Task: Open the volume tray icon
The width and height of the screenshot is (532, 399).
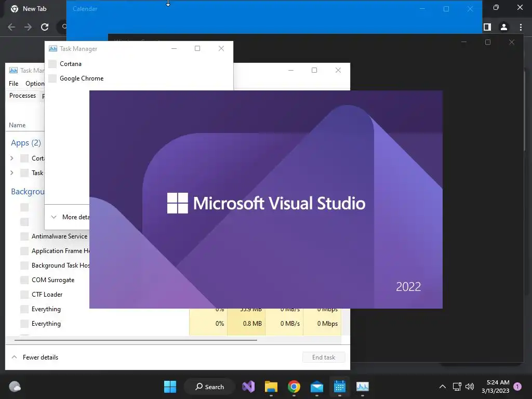Action: [470, 387]
